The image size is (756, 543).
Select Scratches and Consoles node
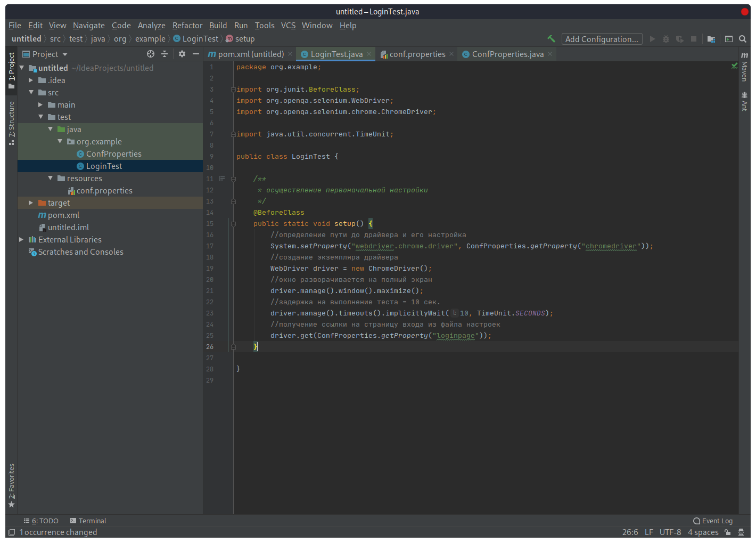point(76,252)
